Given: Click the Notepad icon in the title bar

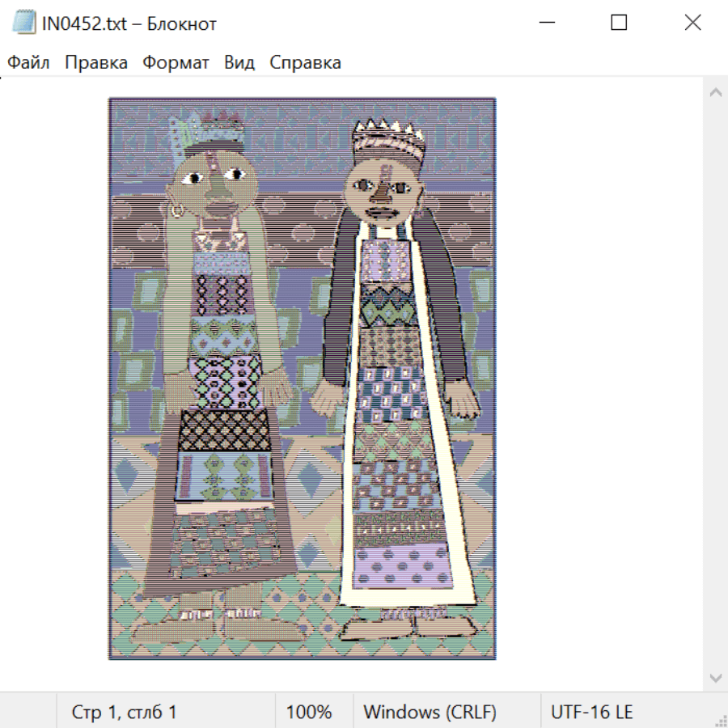Looking at the screenshot, I should (23, 23).
